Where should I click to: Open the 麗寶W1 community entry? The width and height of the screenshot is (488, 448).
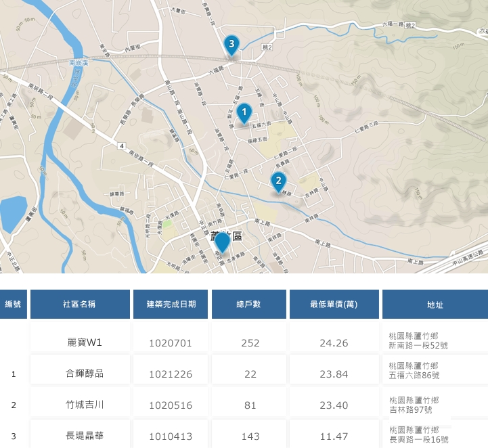click(x=80, y=342)
